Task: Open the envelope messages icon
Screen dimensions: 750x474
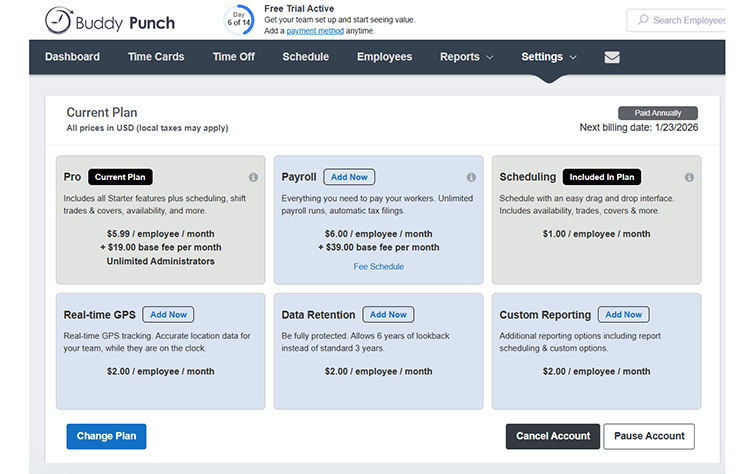Action: click(x=612, y=57)
